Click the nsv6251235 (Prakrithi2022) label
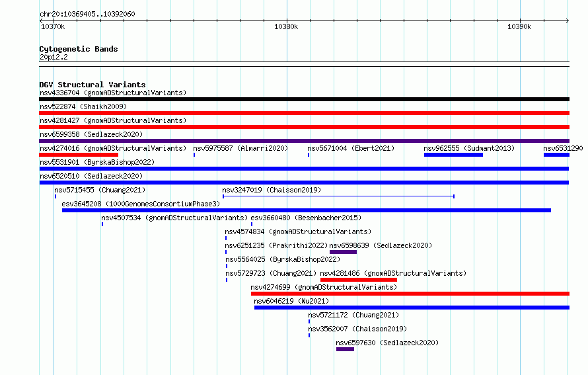This screenshot has height=375, width=588. coord(276,245)
